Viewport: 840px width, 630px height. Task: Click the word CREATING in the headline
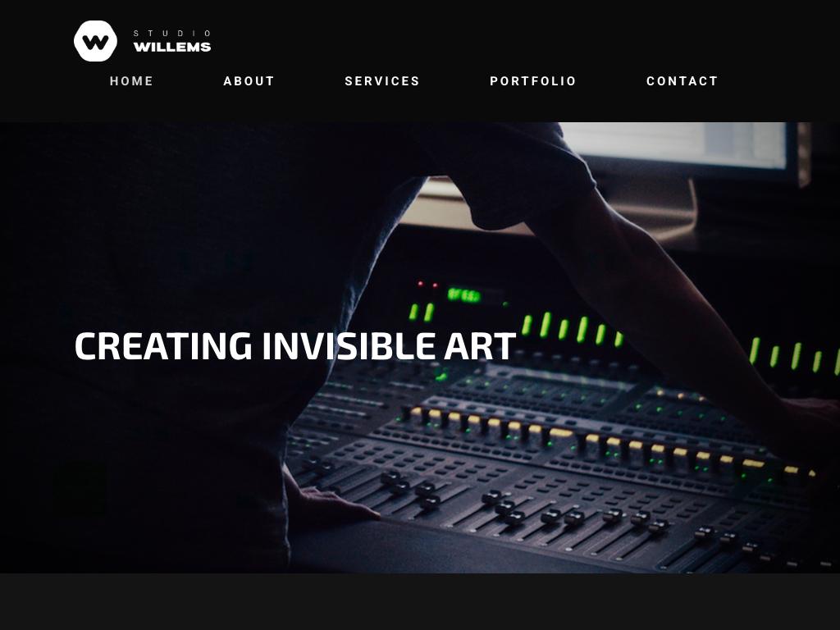163,346
